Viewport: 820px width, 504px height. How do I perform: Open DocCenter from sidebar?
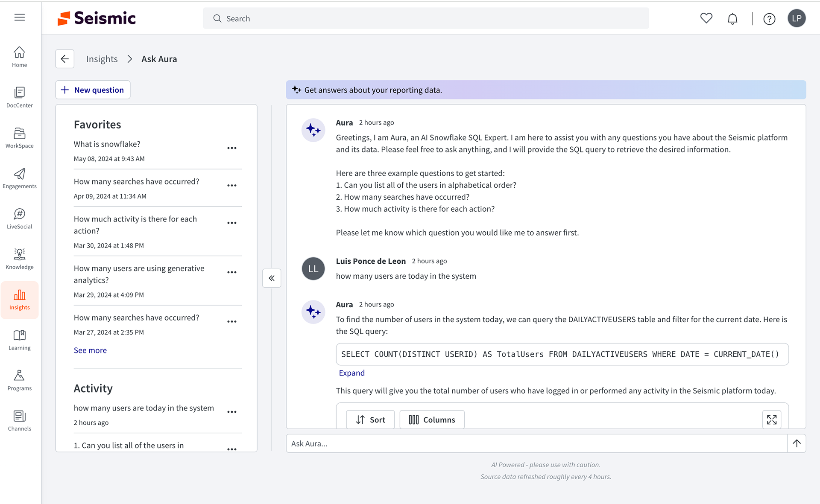(x=20, y=97)
